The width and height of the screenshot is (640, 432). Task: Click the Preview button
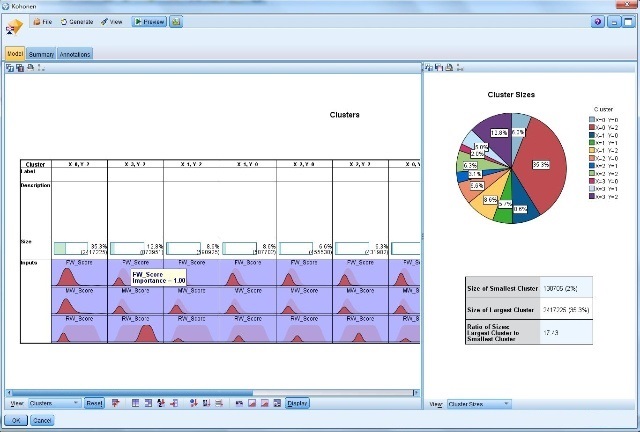(x=149, y=20)
